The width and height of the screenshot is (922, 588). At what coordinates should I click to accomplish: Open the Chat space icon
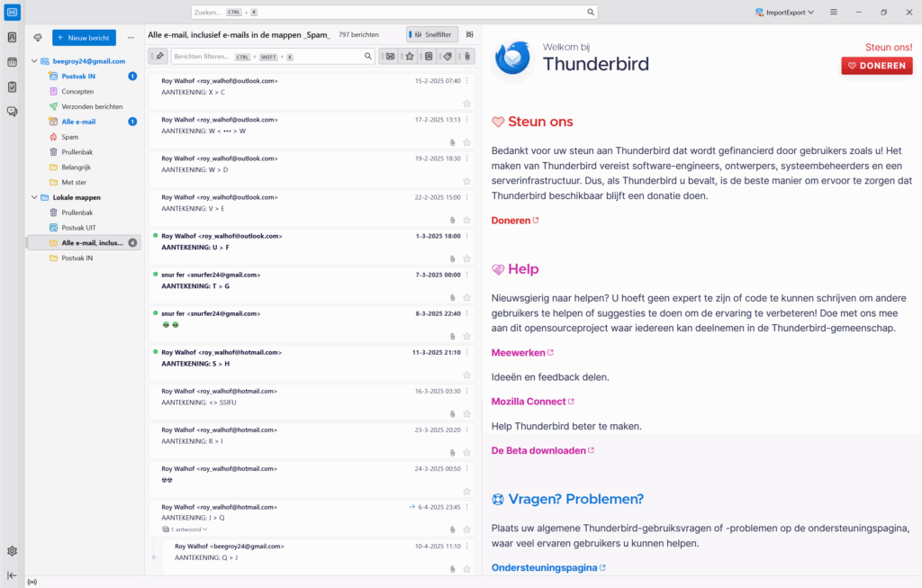click(x=12, y=112)
